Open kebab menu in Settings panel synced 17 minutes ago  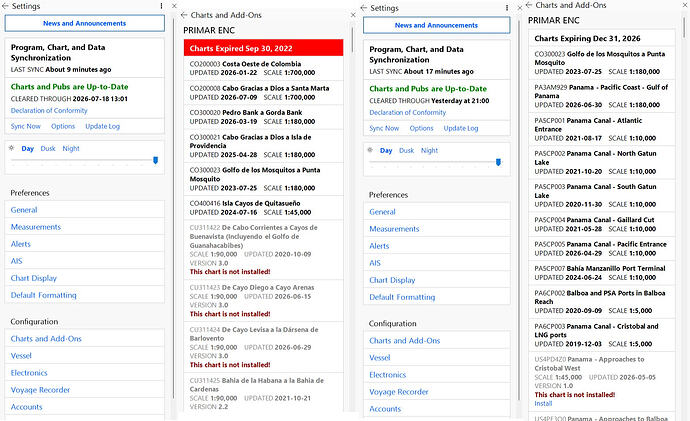(507, 8)
